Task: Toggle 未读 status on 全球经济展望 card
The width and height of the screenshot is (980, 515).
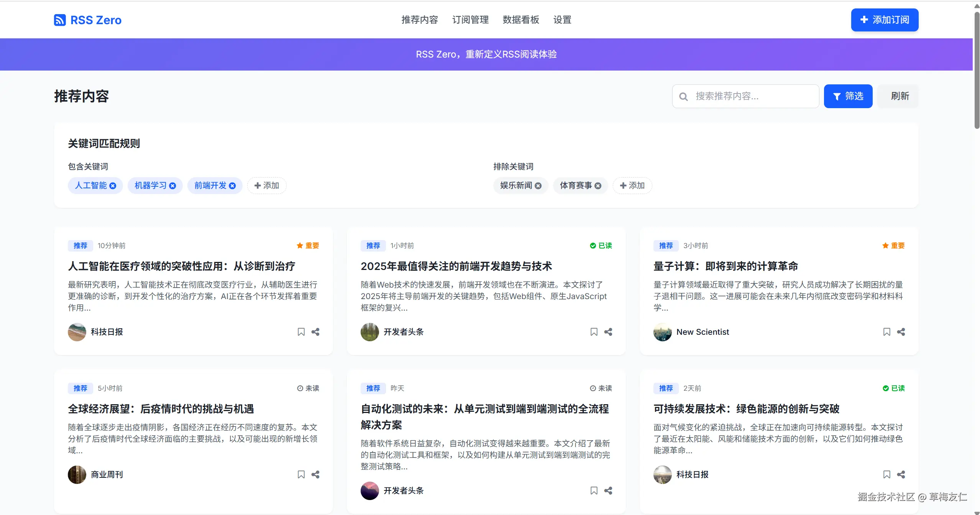Action: point(308,388)
